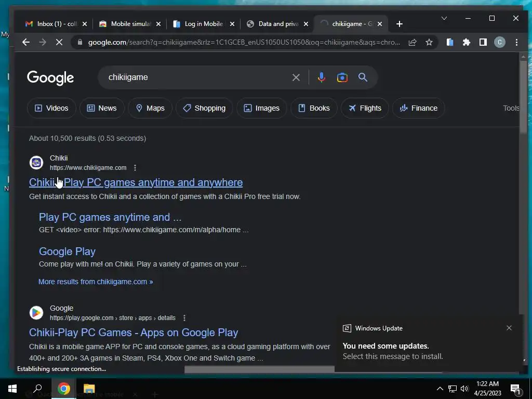This screenshot has height=399, width=532.
Task: Filter results by Books
Action: tap(314, 108)
